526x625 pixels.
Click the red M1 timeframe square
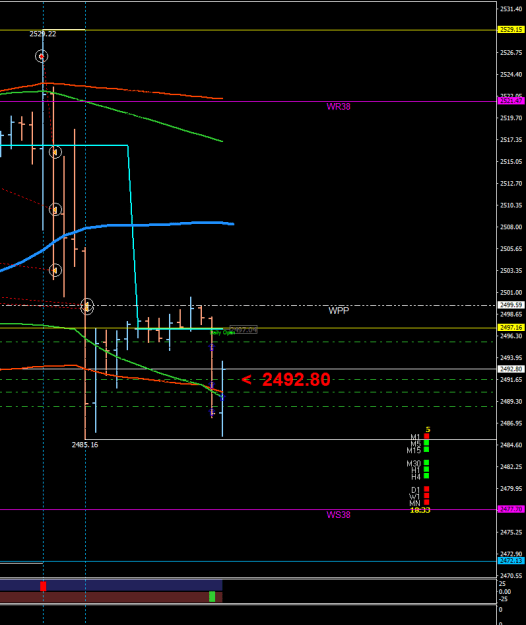pyautogui.click(x=427, y=436)
